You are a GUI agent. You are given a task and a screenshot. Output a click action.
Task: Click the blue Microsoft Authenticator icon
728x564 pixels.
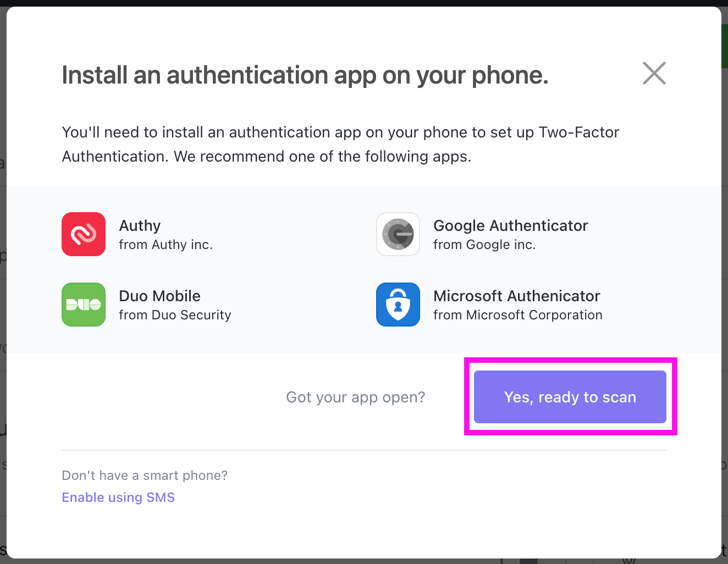pos(398,305)
